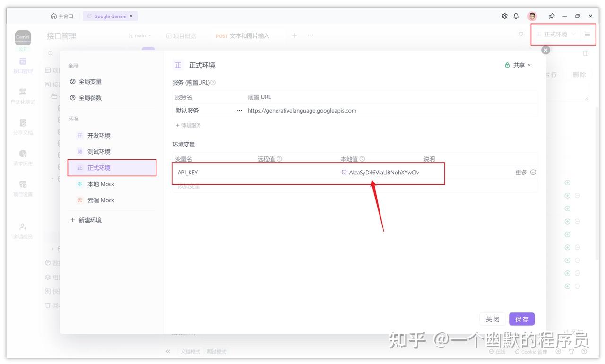Open the 共享 dropdown
The image size is (605, 364).
[518, 65]
